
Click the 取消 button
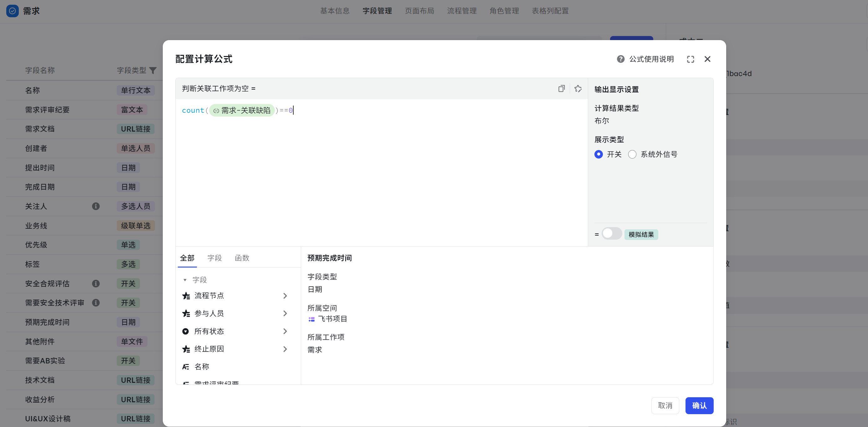coord(665,406)
